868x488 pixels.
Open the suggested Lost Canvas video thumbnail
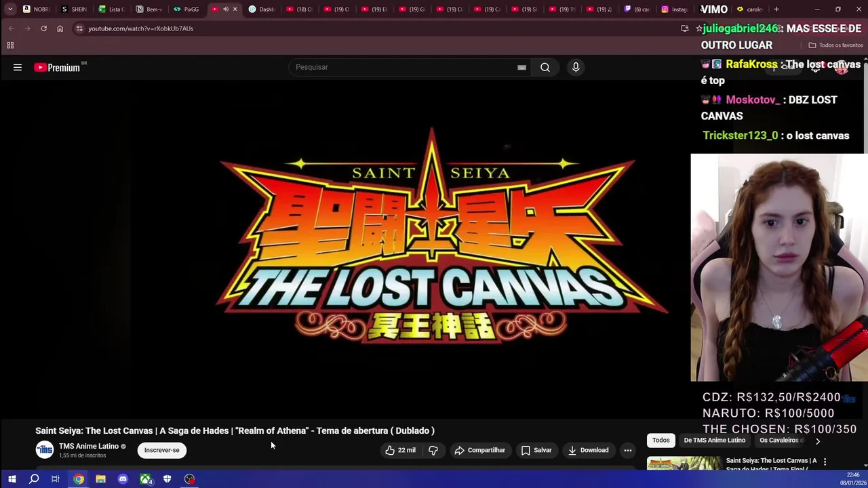tap(684, 464)
